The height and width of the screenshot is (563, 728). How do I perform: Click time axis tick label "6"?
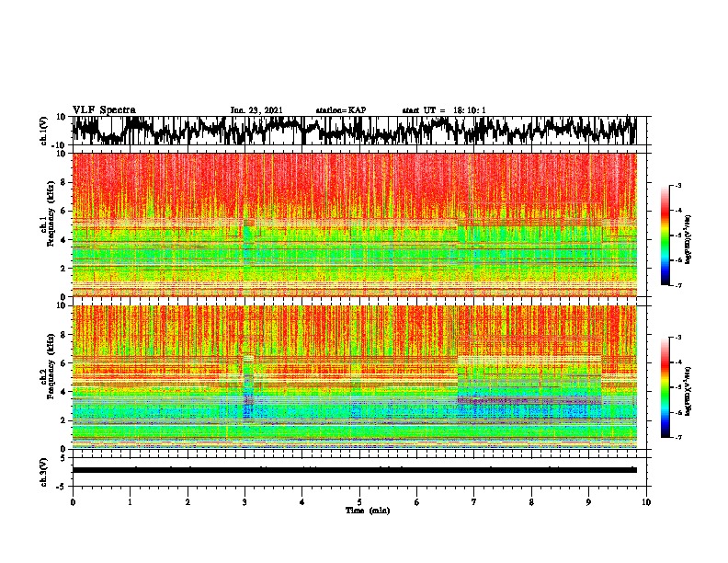pos(416,502)
